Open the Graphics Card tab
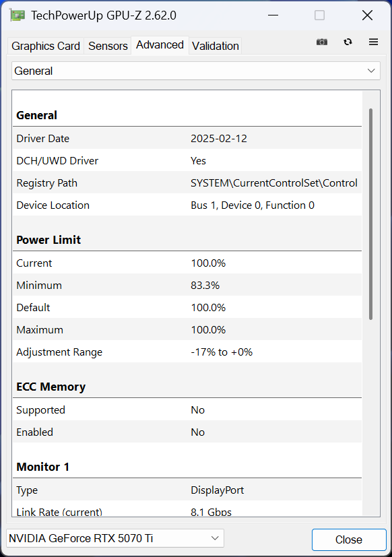Viewport: 392px width, 557px height. (45, 46)
